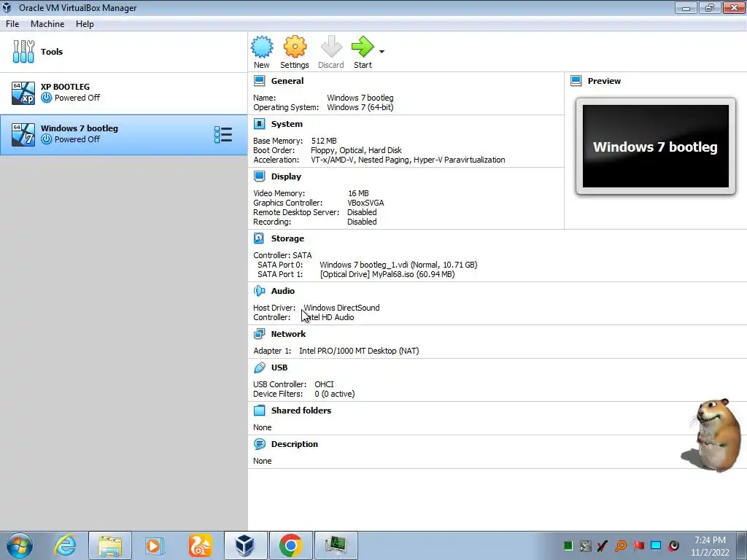Screen dimensions: 747x560
Task: Click the System section chip icon
Action: [259, 124]
